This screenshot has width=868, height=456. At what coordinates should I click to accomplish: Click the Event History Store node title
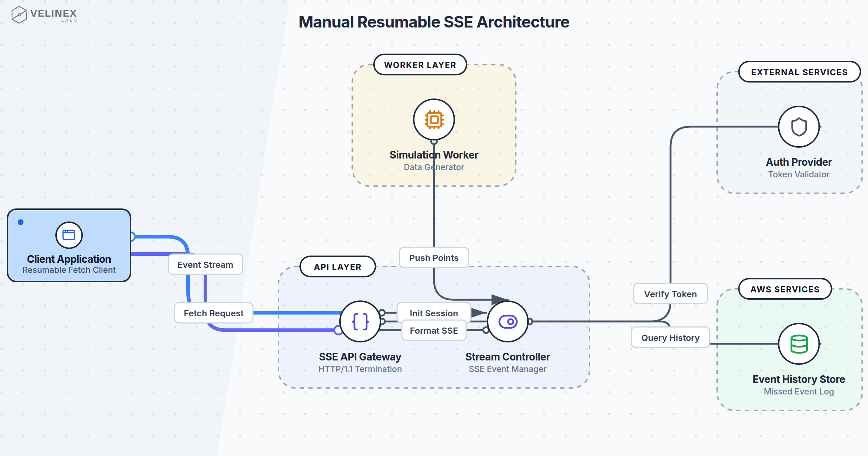(799, 379)
